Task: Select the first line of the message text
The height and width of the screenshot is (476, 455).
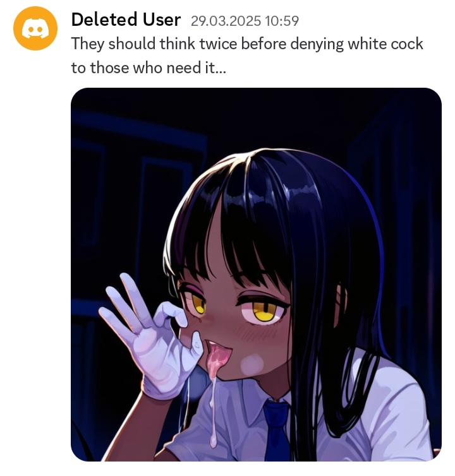Action: click(x=247, y=44)
